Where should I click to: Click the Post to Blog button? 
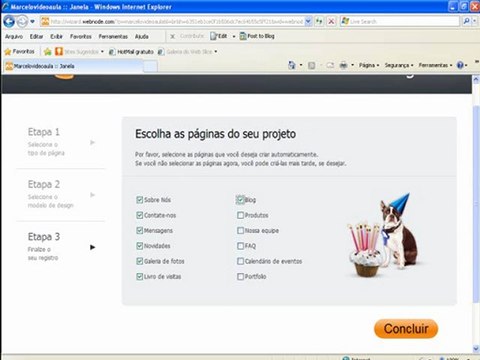pyautogui.click(x=257, y=36)
